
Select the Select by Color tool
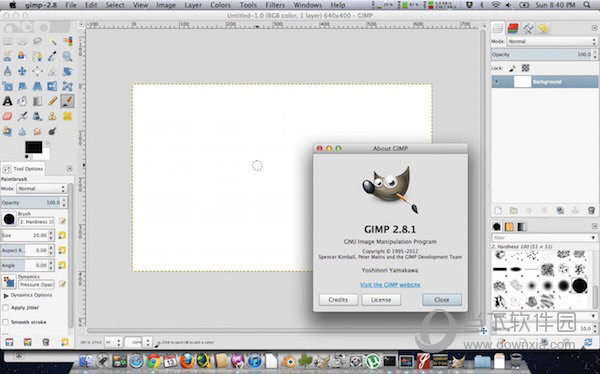pos(67,41)
